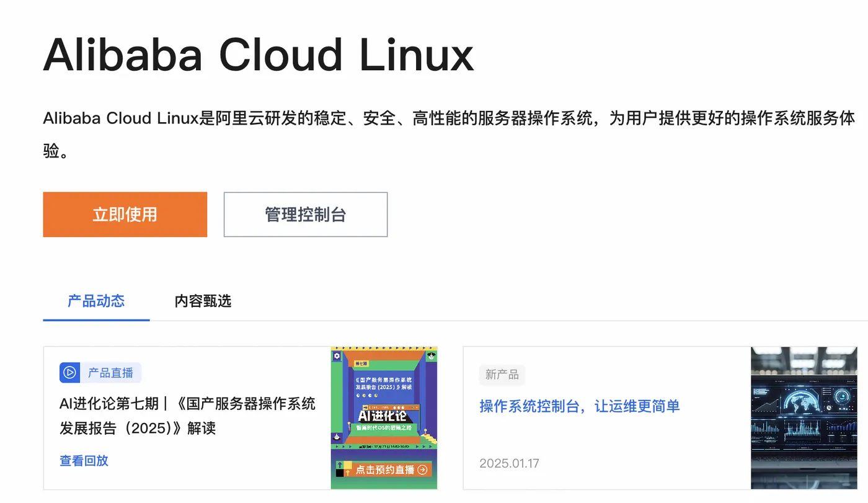Click the server monitoring image on the right card

pos(804,417)
